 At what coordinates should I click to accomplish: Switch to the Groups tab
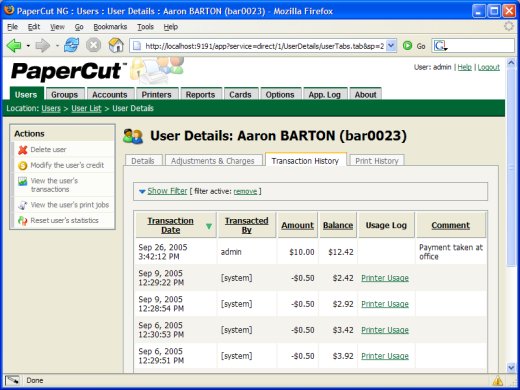tap(64, 94)
